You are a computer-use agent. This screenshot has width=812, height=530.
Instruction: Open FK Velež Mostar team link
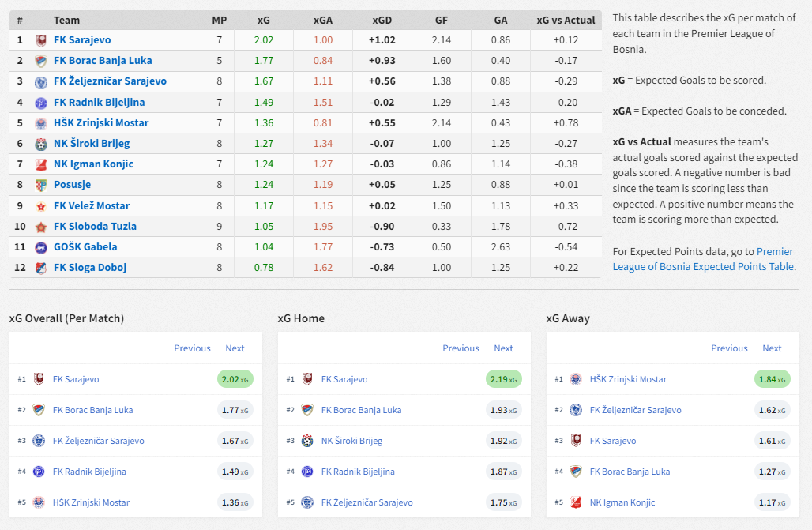(92, 205)
